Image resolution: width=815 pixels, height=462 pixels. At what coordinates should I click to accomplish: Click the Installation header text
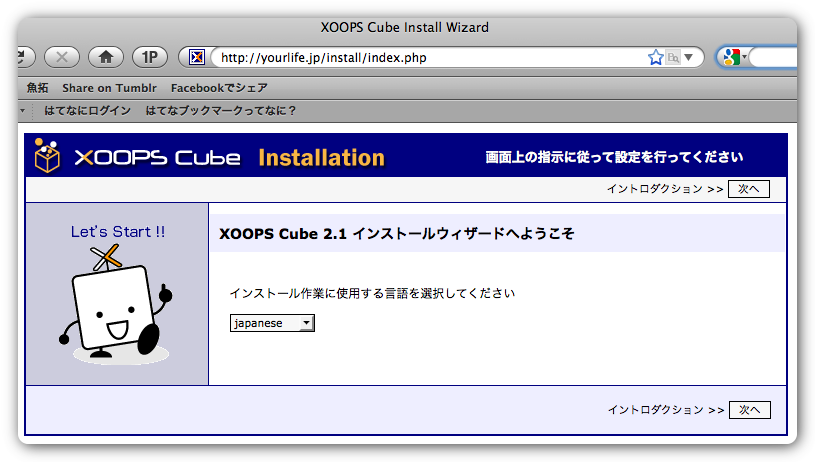tap(321, 157)
